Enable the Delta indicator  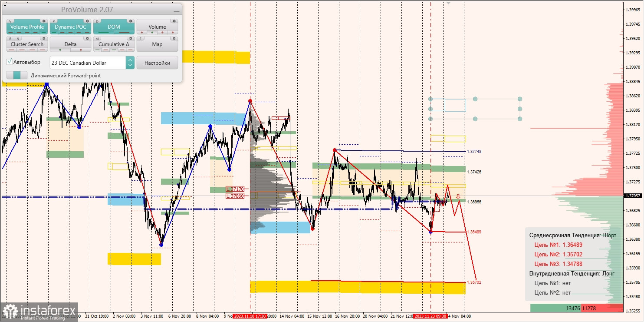click(70, 44)
